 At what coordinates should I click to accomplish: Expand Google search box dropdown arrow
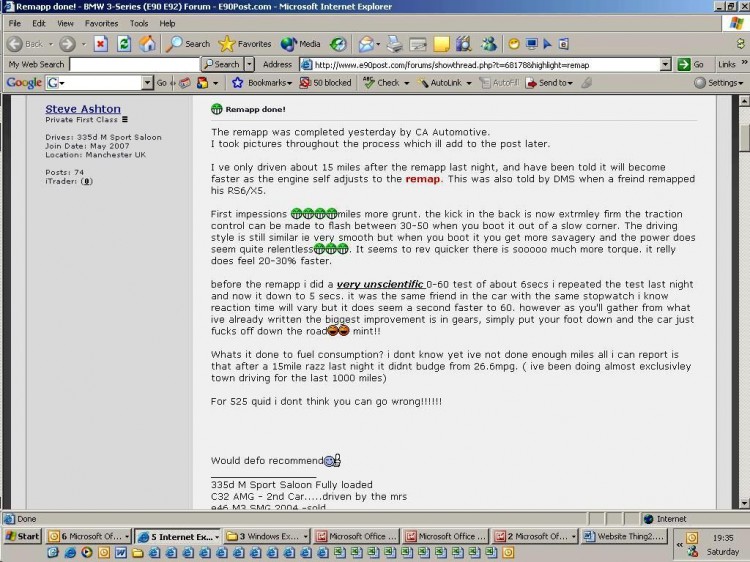[x=147, y=83]
